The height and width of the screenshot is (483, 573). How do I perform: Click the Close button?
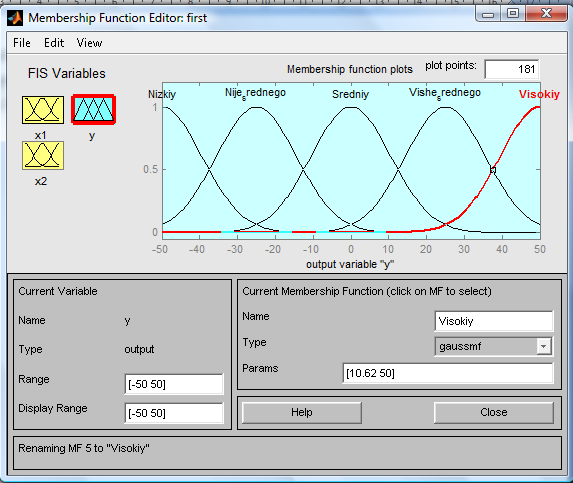point(494,412)
